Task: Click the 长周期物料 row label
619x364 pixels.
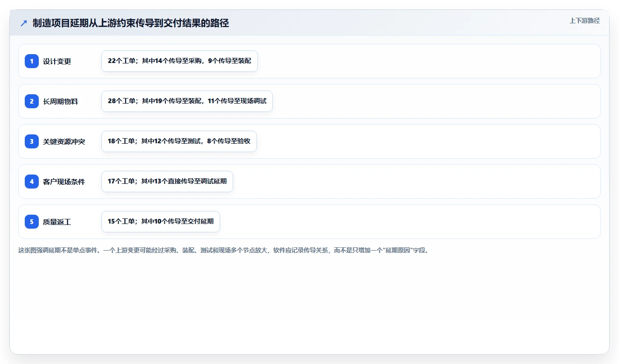Action: [60, 101]
